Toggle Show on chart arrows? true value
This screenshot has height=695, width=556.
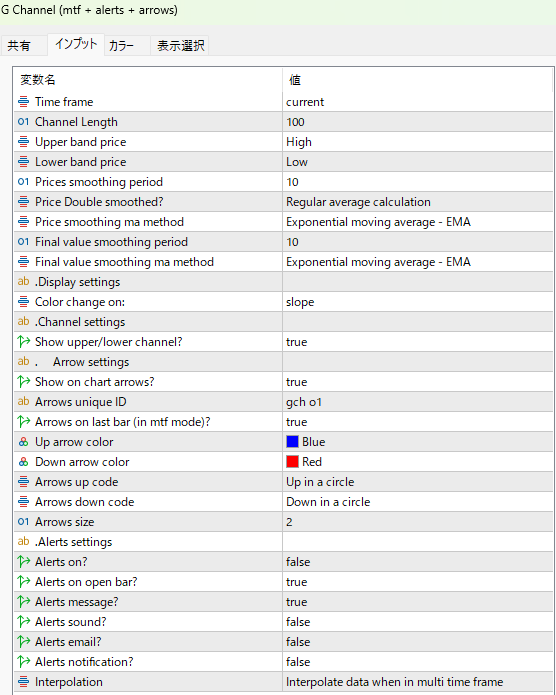(x=418, y=382)
